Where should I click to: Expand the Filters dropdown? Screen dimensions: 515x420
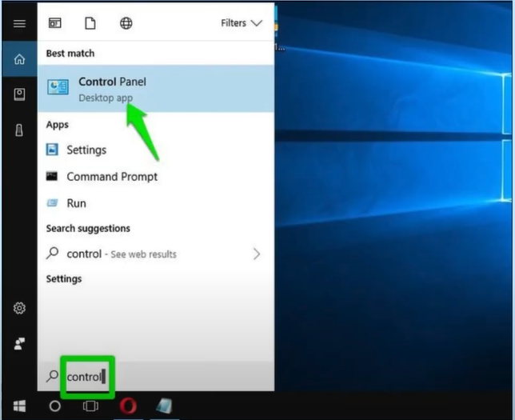tap(242, 23)
